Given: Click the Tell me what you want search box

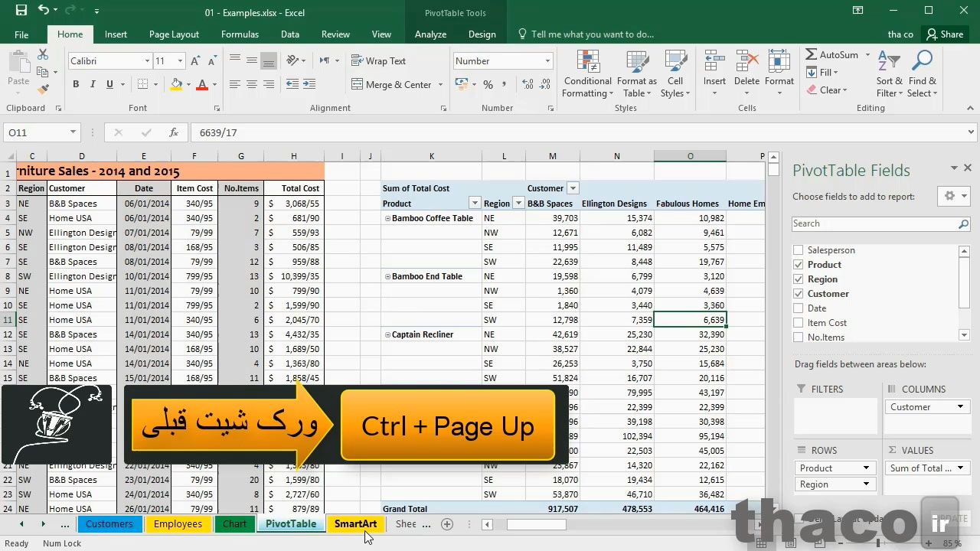Looking at the screenshot, I should pyautogui.click(x=586, y=34).
